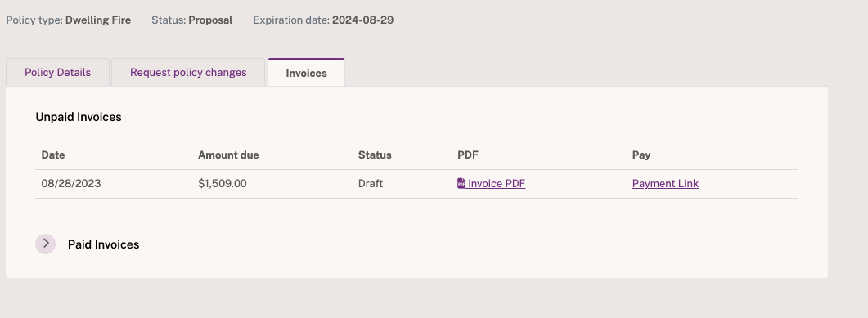Image resolution: width=868 pixels, height=318 pixels.
Task: Click the Pay column header
Action: coord(641,155)
